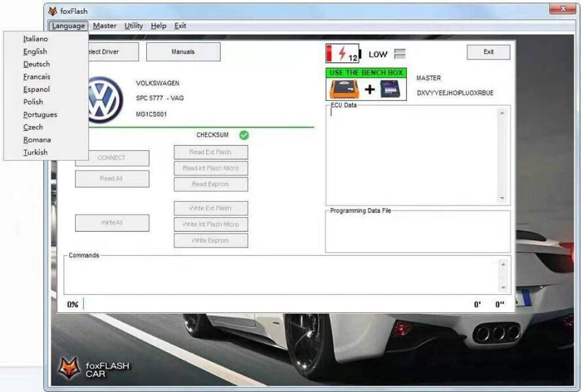Screen dimensions: 581x392
Task: Open the Master menu
Action: pyautogui.click(x=105, y=26)
